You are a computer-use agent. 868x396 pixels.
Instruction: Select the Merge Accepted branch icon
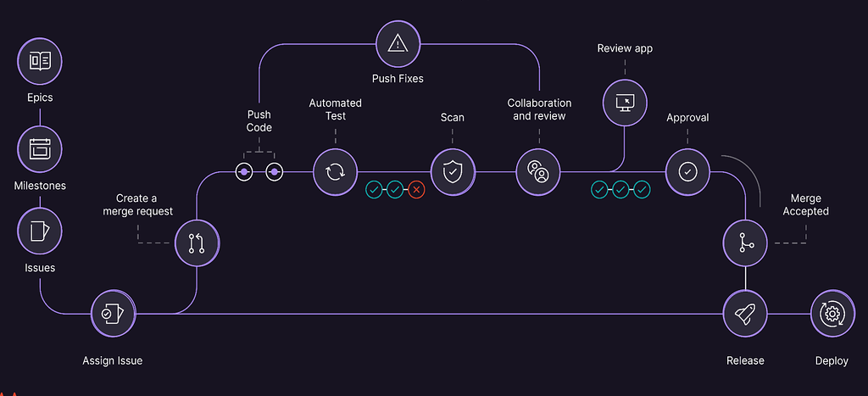pos(746,243)
